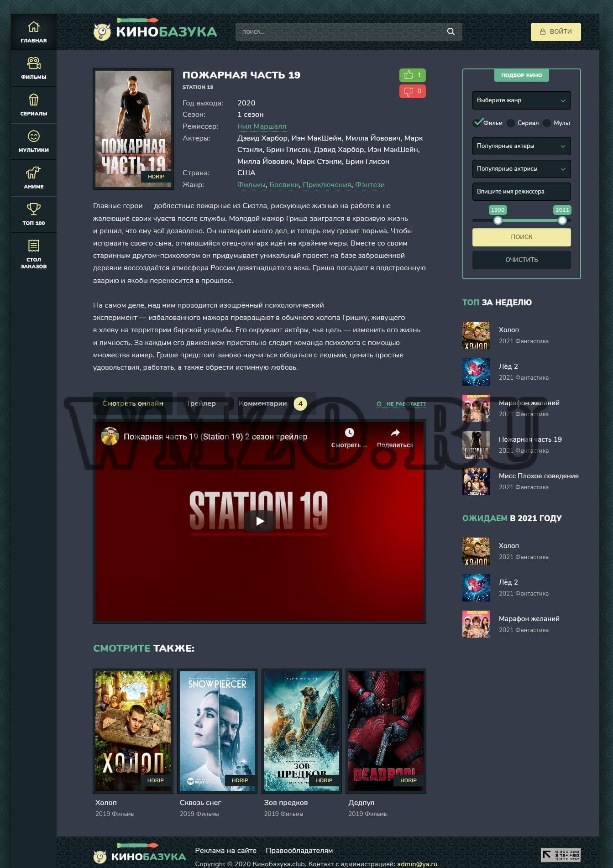The width and height of the screenshot is (613, 868).
Task: Expand the Популярные актрисы dropdown
Action: [x=521, y=169]
